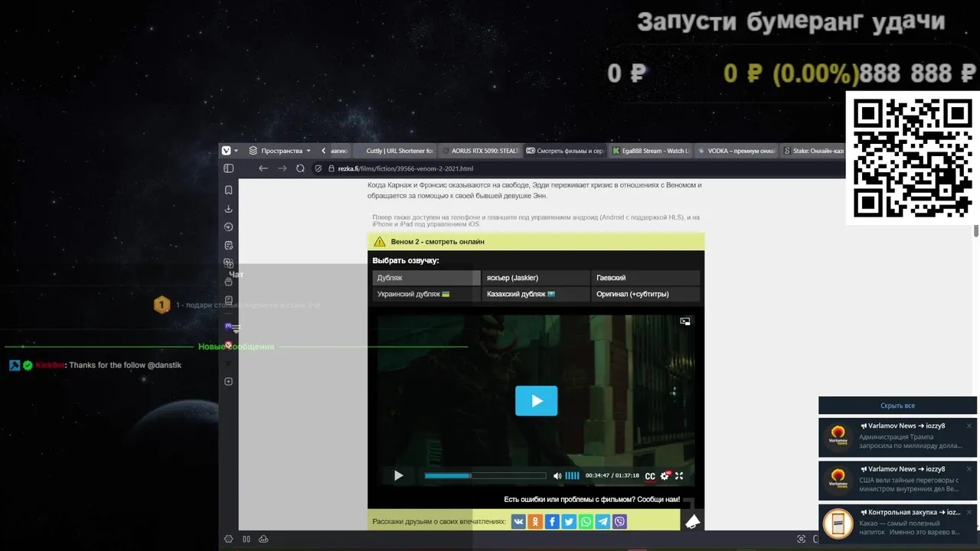Reload the rezka.fi page
This screenshot has height=551, width=980.
coord(300,168)
